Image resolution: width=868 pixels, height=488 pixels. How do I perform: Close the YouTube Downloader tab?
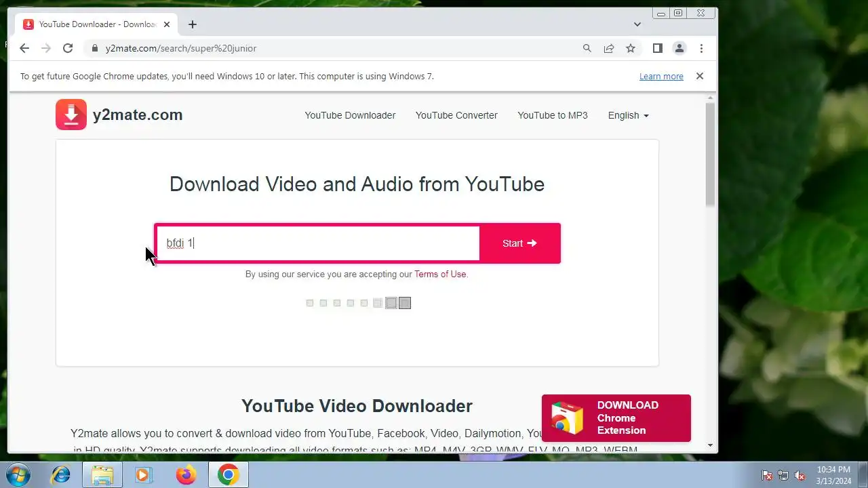point(167,24)
